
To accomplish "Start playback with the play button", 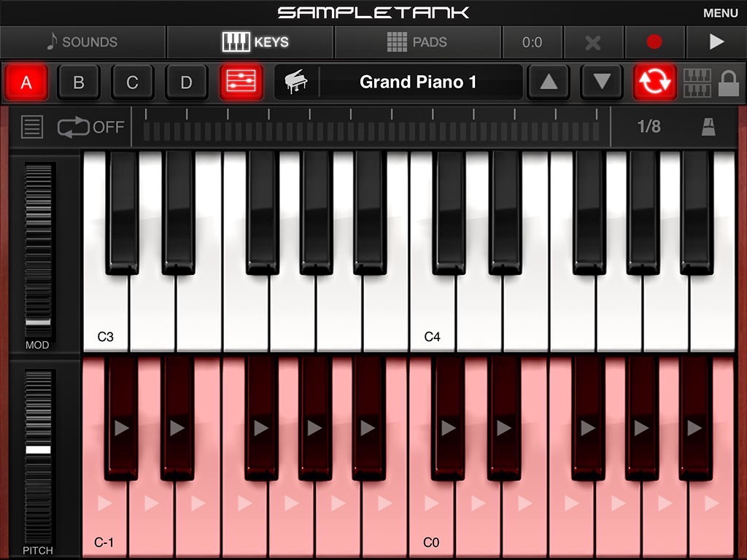I will coord(716,42).
